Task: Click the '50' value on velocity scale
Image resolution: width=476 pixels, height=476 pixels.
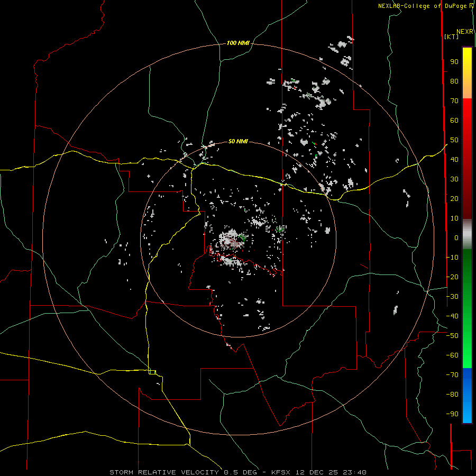Action: [x=454, y=140]
